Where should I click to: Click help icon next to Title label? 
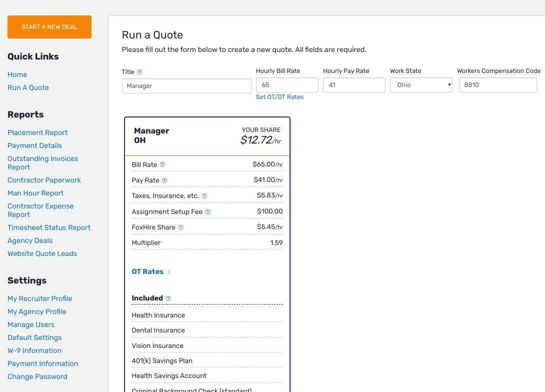pyautogui.click(x=139, y=72)
